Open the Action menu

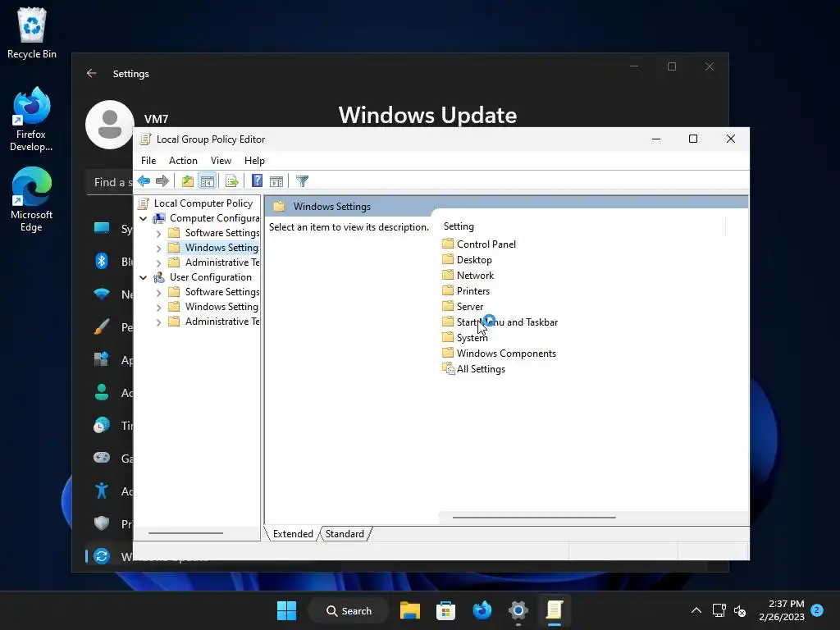(183, 161)
